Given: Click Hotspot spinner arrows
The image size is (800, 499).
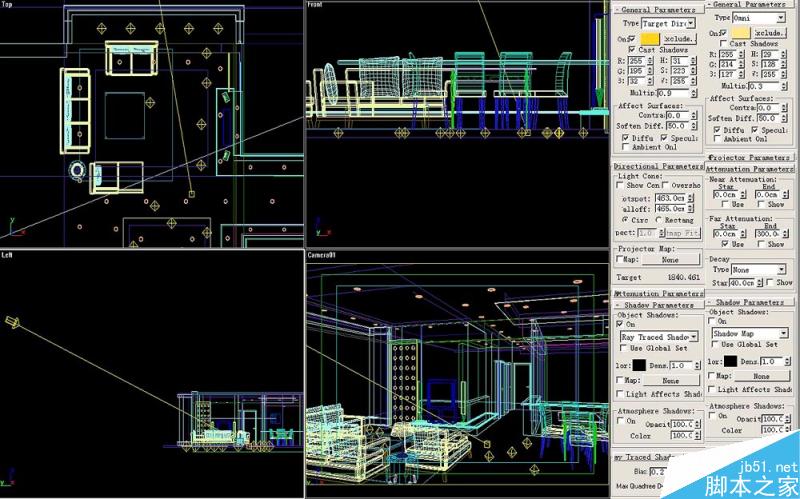Looking at the screenshot, I should pos(690,198).
